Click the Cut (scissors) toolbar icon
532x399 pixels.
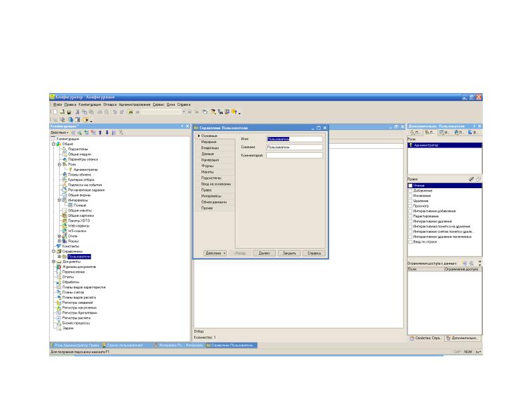pyautogui.click(x=77, y=112)
